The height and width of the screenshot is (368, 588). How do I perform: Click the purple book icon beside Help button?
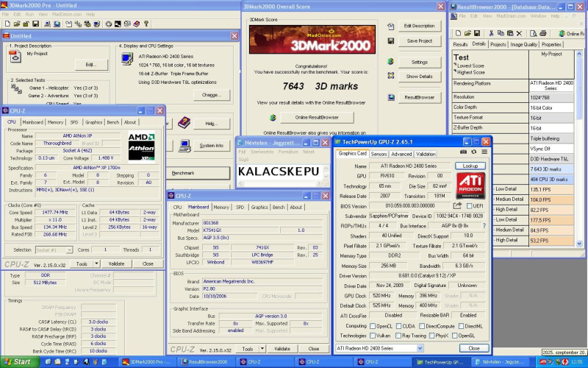(184, 122)
